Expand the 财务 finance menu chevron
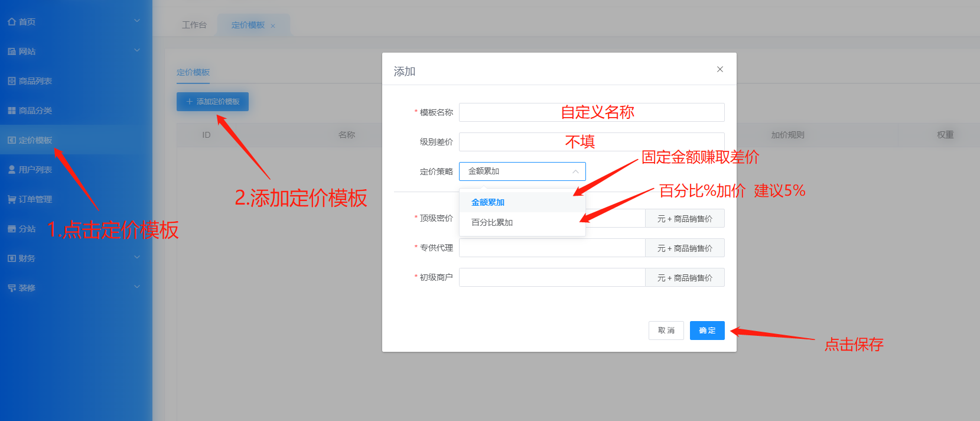 coord(137,257)
